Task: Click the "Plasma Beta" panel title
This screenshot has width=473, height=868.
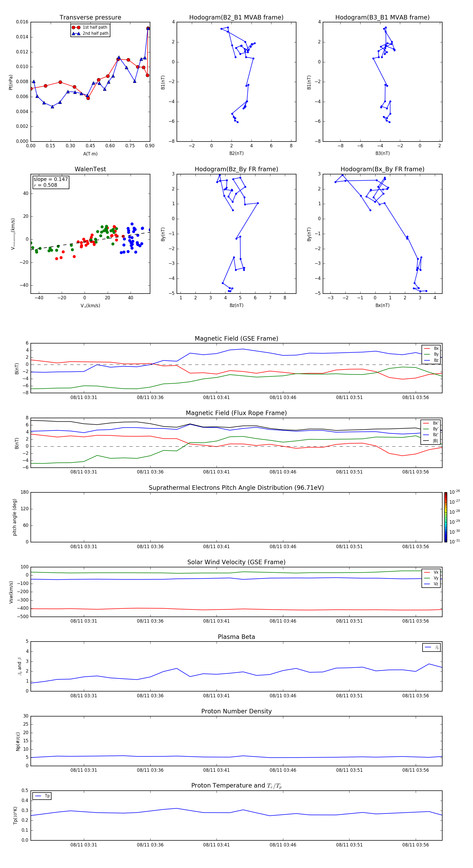Action: coord(236,637)
